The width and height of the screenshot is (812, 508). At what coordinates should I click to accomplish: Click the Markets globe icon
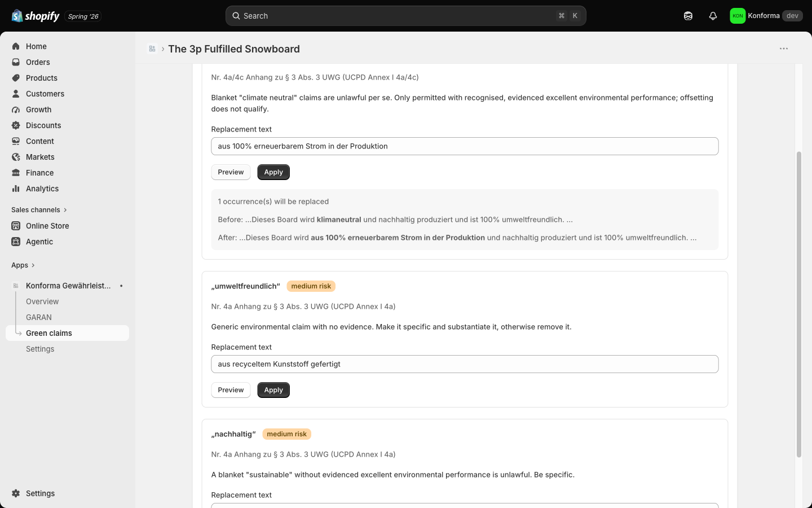pos(16,157)
